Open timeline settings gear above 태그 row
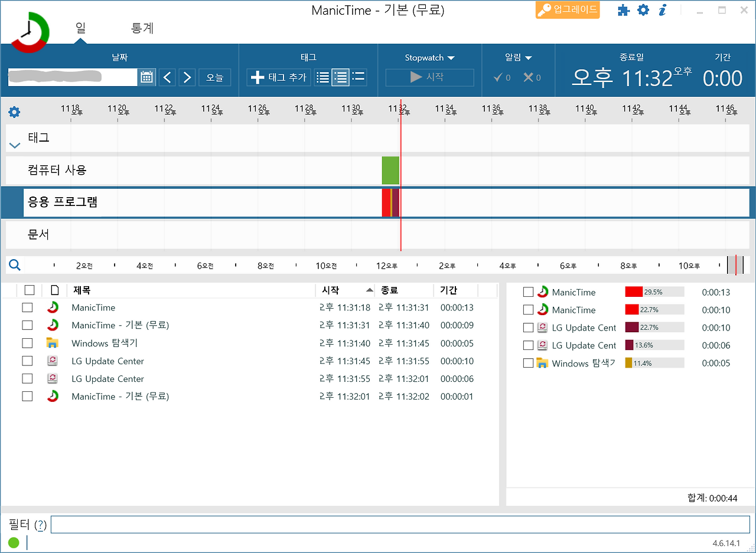The width and height of the screenshot is (756, 553). click(14, 112)
